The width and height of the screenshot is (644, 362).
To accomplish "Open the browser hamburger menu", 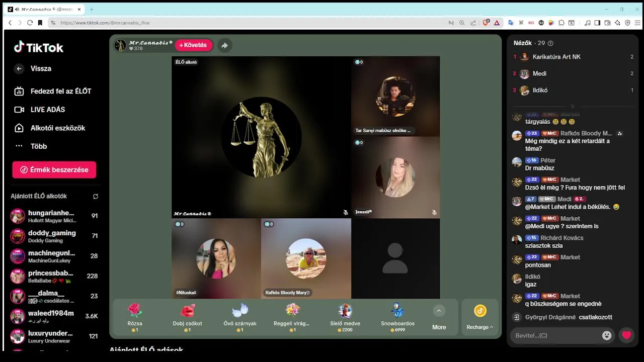I will click(637, 23).
